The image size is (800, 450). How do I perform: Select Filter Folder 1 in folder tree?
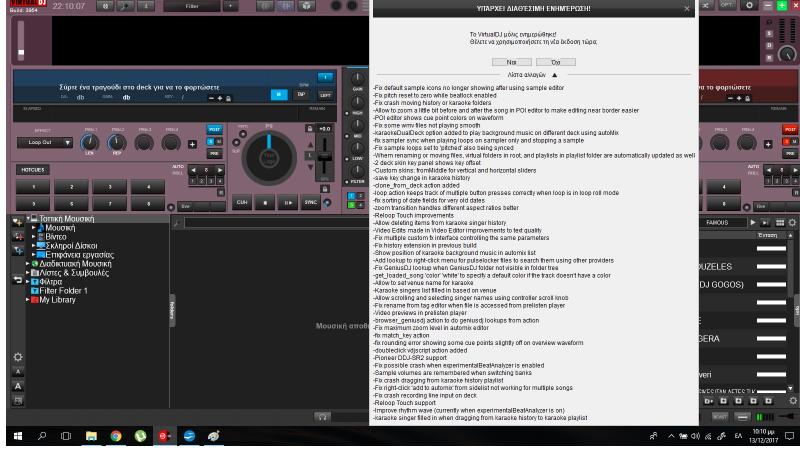(63, 291)
